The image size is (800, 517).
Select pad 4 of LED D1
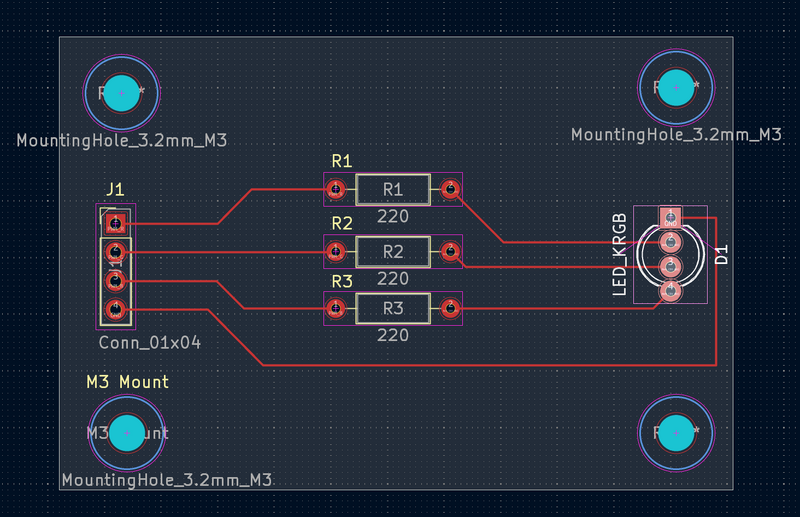coord(670,291)
